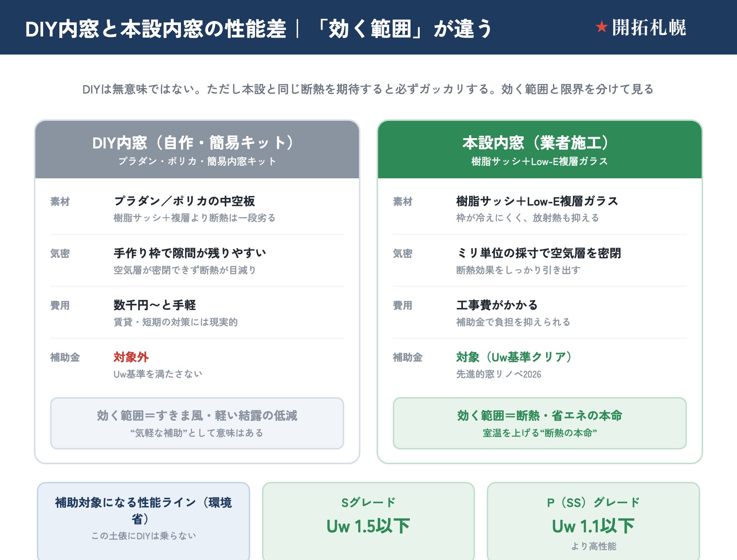Image resolution: width=737 pixels, height=560 pixels.
Task: Click '“気軽な補助”として意味はある'
Action: [x=197, y=433]
